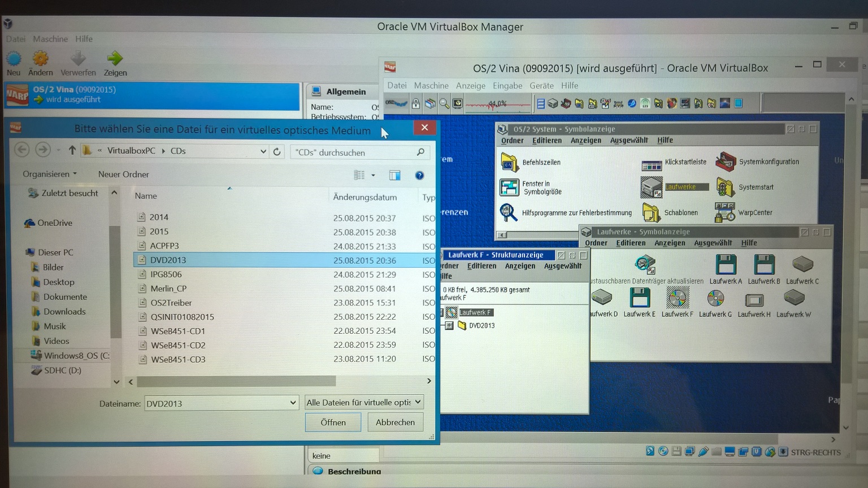
Task: Select the Laufwerk W drive icon
Action: [x=793, y=297]
